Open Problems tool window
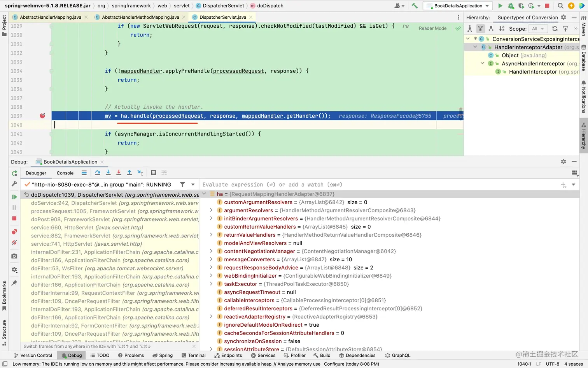Screen dimensions: 588x368 131,356
